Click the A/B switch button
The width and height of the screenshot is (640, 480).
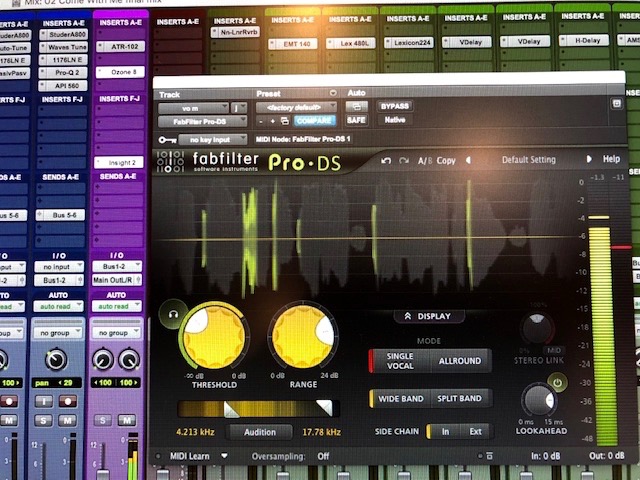point(424,161)
